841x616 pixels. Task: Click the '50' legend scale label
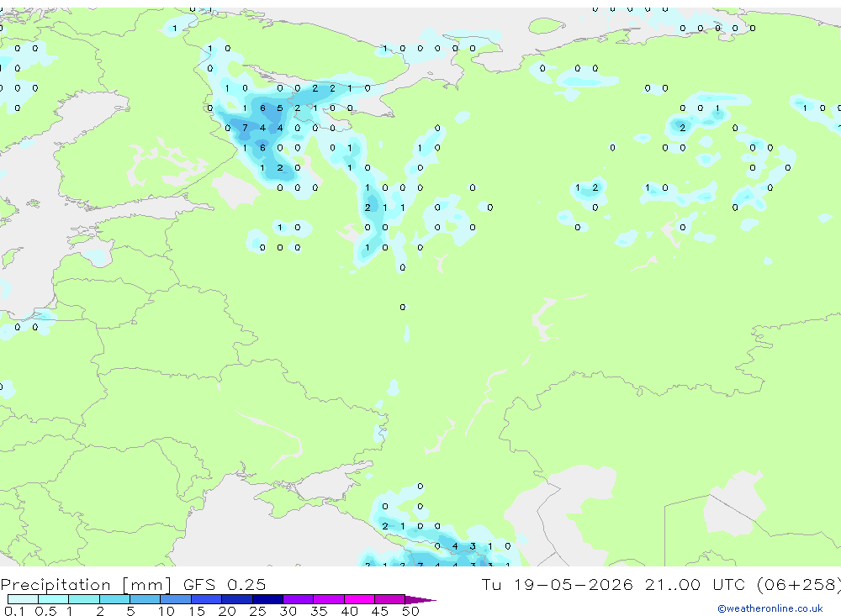pyautogui.click(x=411, y=611)
